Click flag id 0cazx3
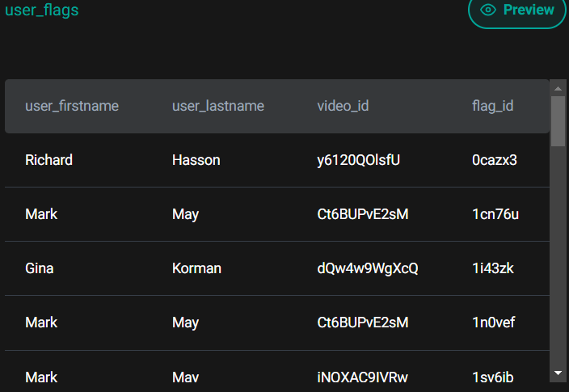The image size is (569, 392). [494, 160]
